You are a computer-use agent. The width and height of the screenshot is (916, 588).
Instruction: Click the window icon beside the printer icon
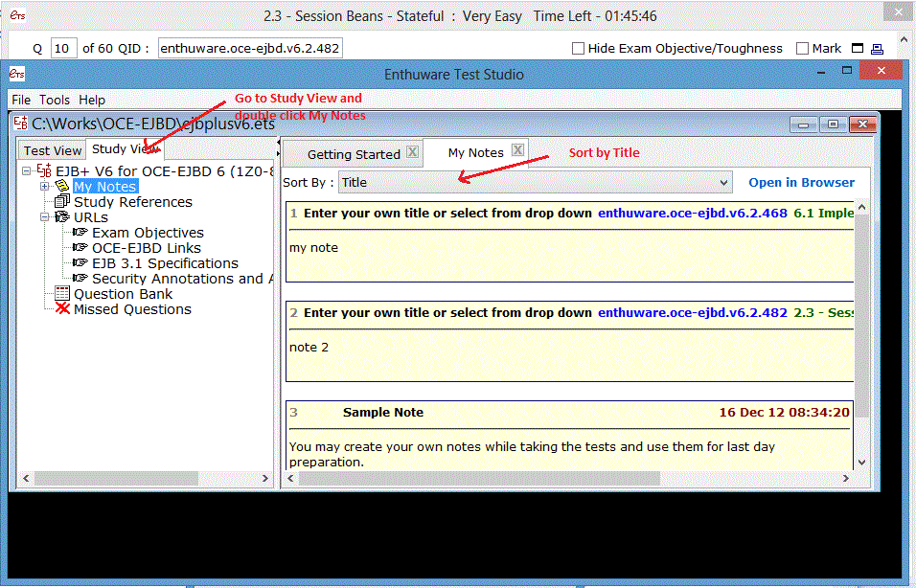857,48
